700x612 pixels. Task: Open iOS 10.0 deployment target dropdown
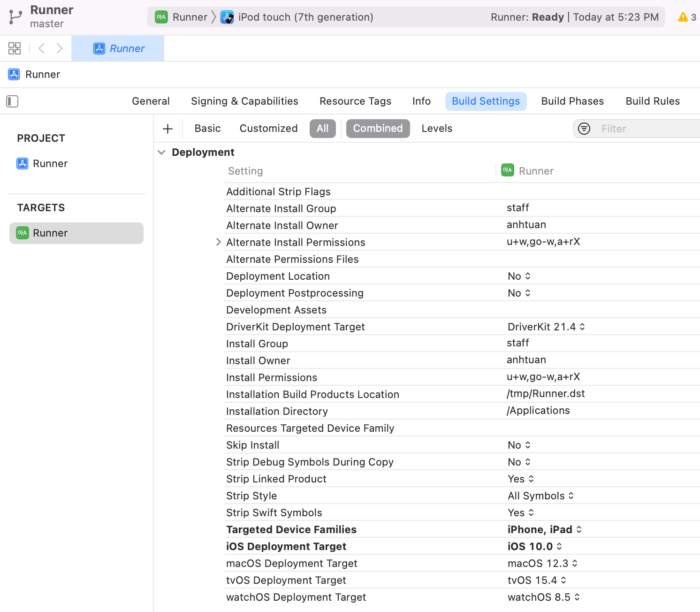point(535,547)
